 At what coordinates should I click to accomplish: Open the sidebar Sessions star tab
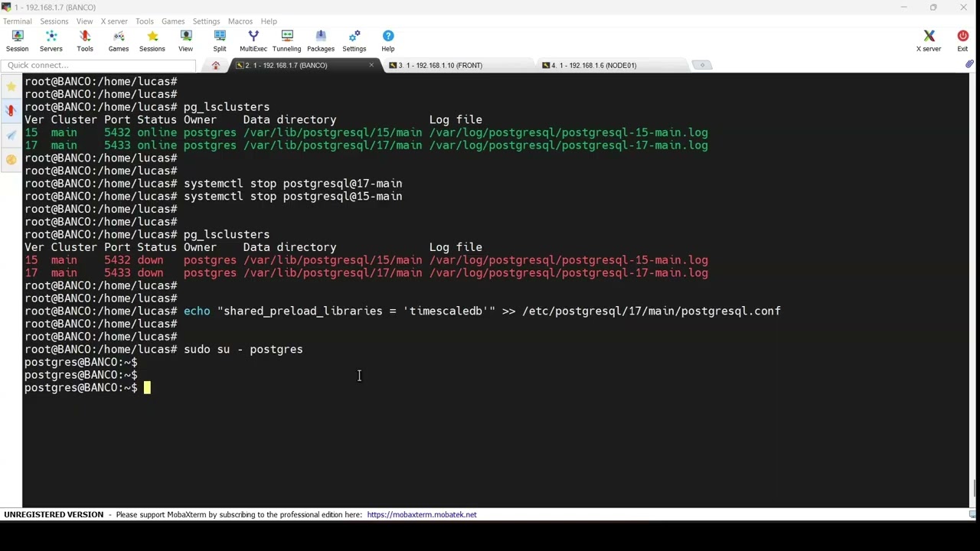(x=11, y=86)
